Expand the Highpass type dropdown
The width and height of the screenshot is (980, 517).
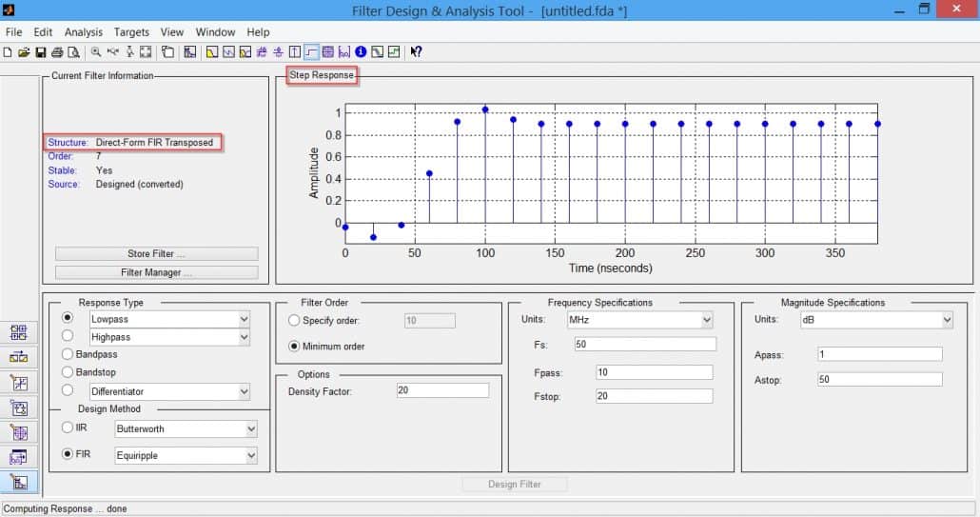(x=244, y=337)
